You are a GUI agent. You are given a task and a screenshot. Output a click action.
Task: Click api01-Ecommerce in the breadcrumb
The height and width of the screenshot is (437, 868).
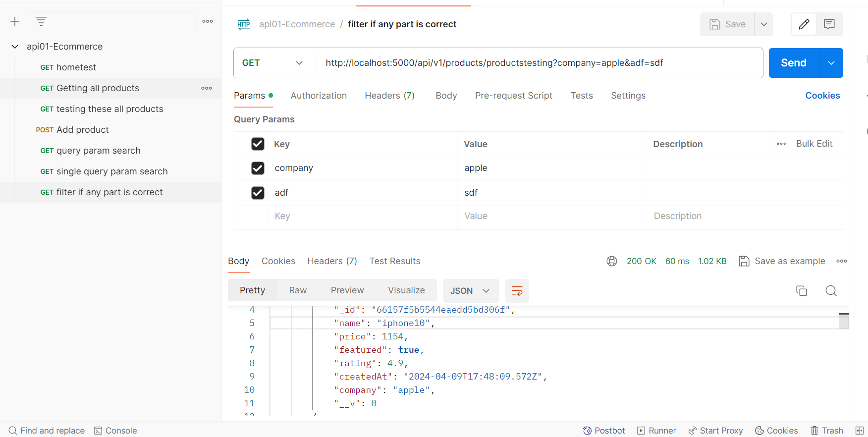coord(297,24)
